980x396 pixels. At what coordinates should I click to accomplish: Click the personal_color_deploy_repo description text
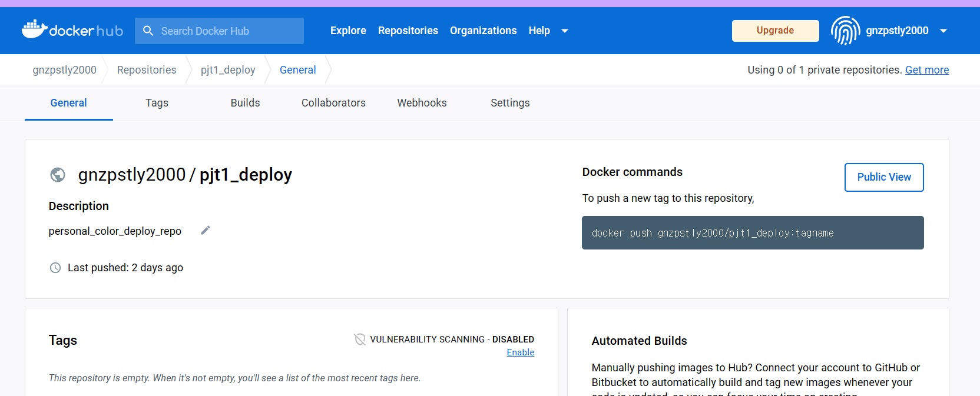pyautogui.click(x=115, y=231)
